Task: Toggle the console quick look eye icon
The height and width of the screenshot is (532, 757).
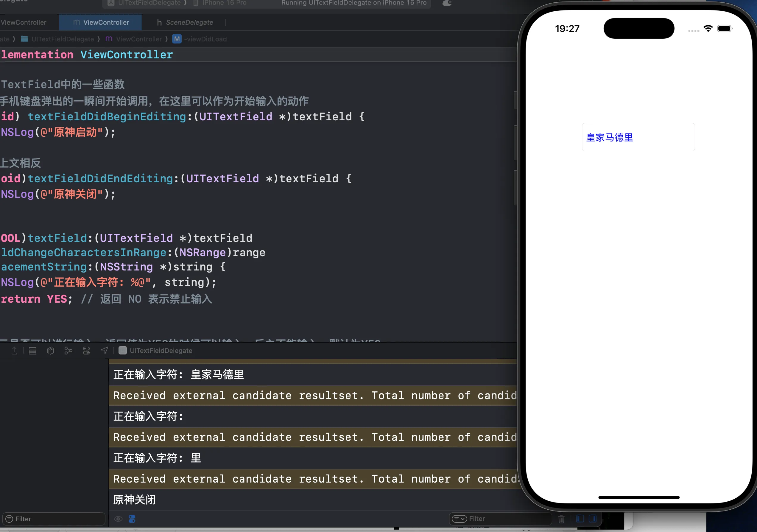Action: 118,519
